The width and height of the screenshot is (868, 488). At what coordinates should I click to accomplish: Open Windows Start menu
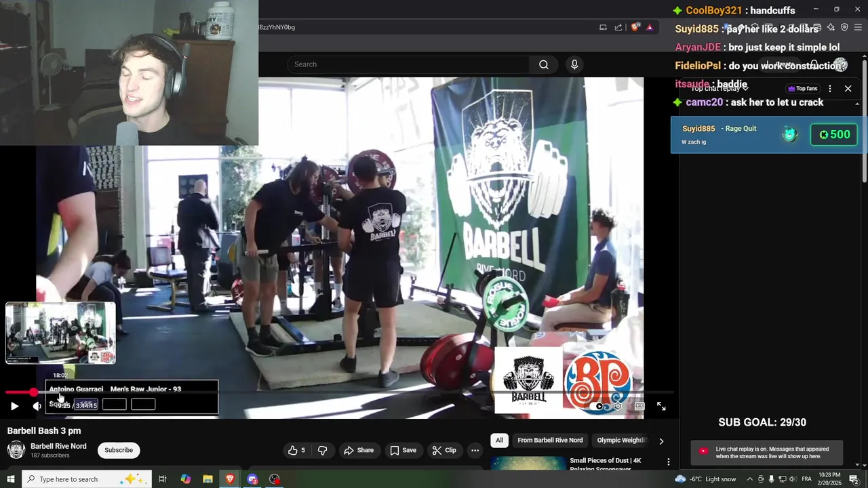(x=10, y=479)
